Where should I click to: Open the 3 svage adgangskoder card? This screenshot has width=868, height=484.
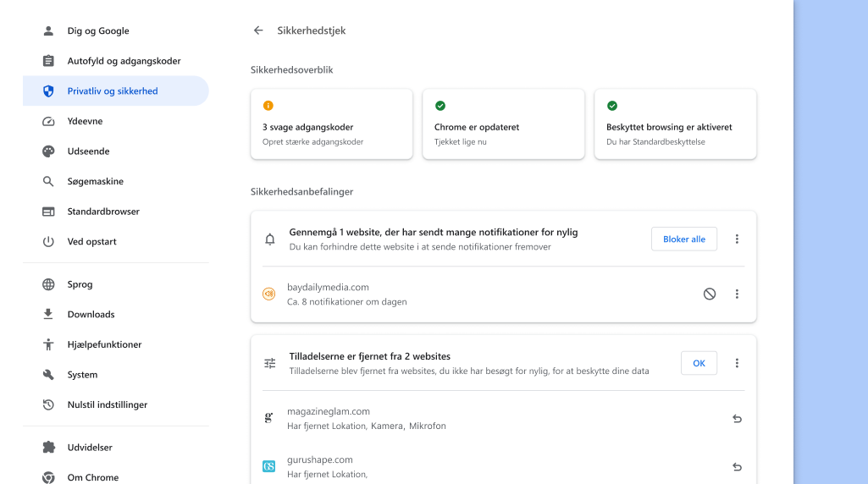click(332, 124)
